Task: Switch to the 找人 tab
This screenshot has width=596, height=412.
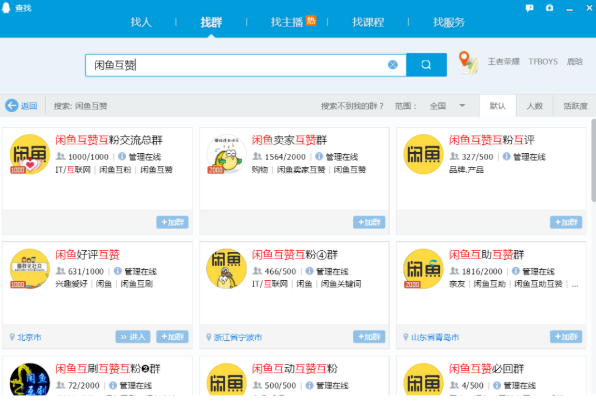Action: (141, 22)
